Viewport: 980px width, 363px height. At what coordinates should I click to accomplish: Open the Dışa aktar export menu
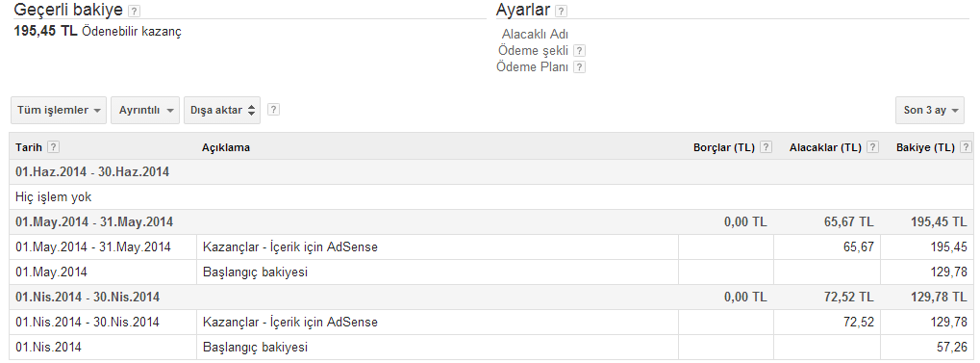[x=222, y=110]
